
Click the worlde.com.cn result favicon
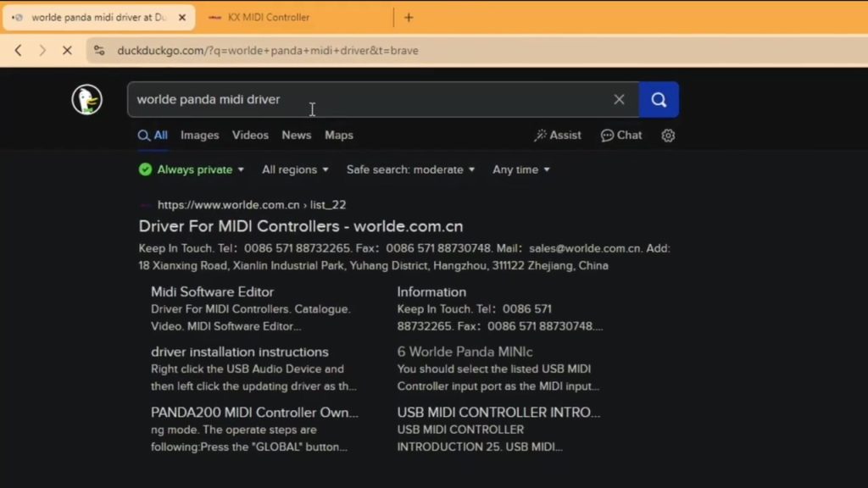(x=145, y=205)
